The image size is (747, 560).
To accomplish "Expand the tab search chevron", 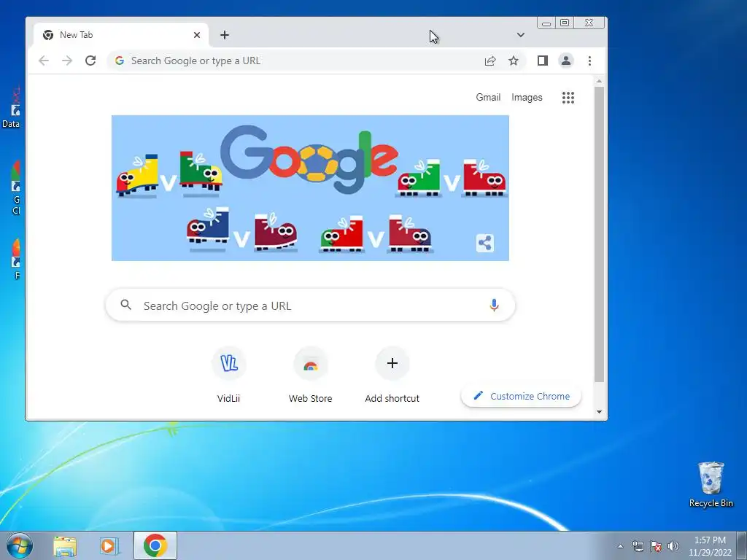I will pos(521,35).
